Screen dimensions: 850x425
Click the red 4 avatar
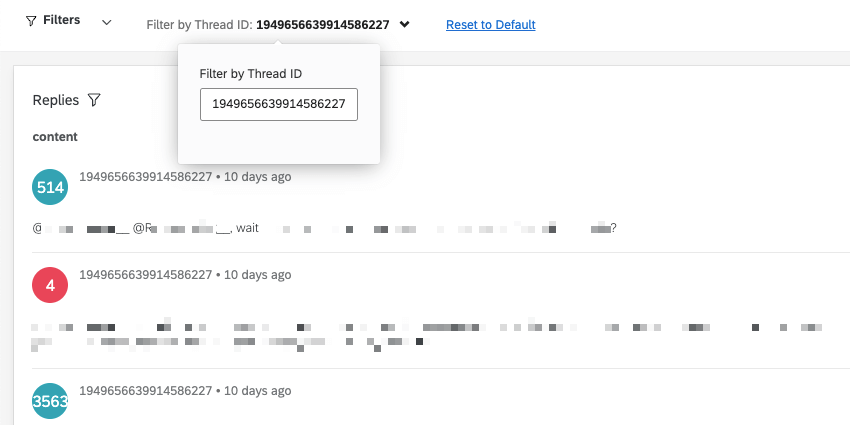(x=50, y=285)
